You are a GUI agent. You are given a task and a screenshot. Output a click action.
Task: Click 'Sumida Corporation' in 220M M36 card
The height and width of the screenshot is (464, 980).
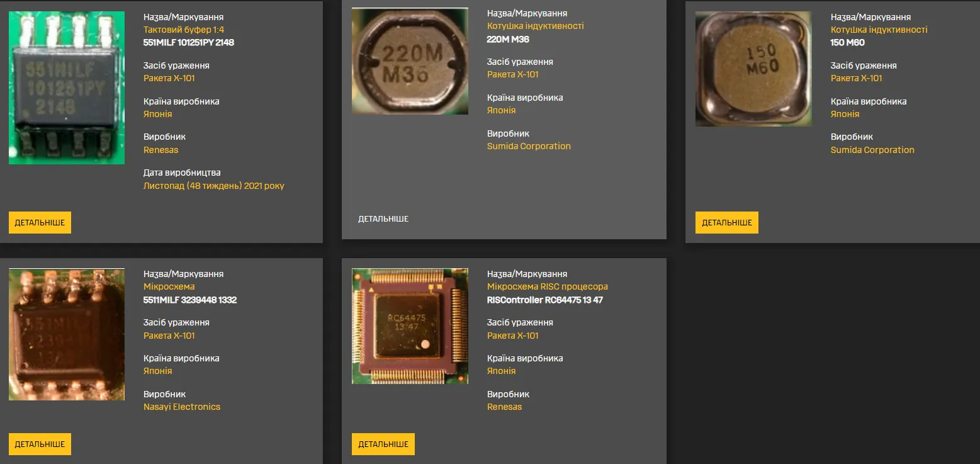click(529, 146)
